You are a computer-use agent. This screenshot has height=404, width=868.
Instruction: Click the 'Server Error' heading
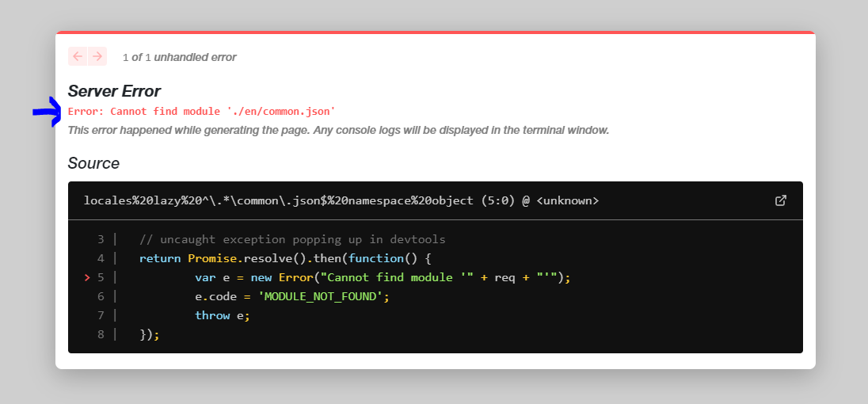(114, 91)
